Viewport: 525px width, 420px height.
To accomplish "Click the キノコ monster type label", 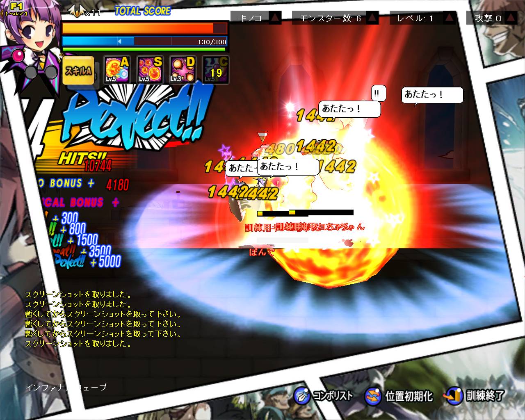I will pyautogui.click(x=250, y=18).
